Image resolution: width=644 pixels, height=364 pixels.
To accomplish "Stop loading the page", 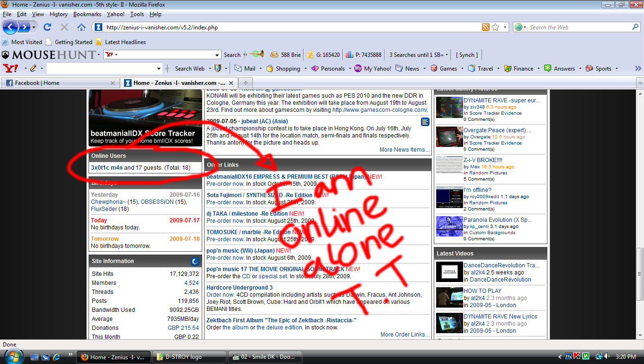I will click(64, 27).
